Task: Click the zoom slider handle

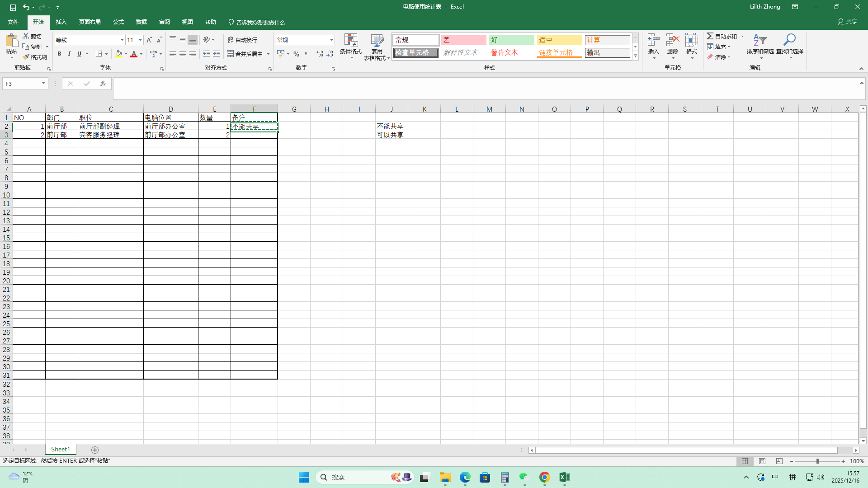Action: coord(817,461)
